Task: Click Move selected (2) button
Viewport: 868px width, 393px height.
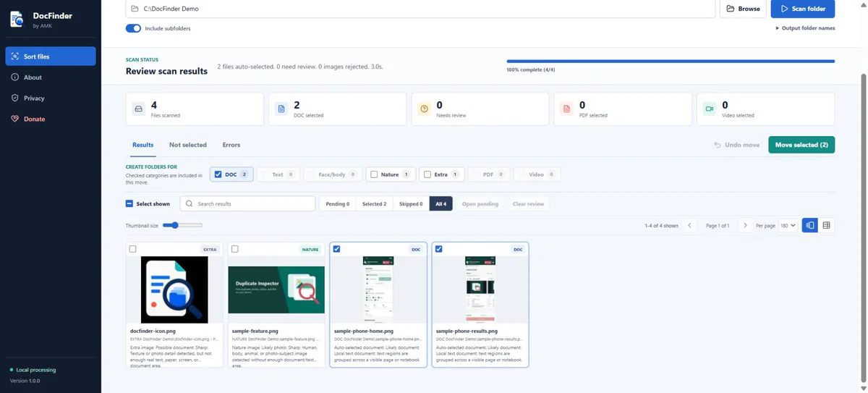Action: [801, 145]
